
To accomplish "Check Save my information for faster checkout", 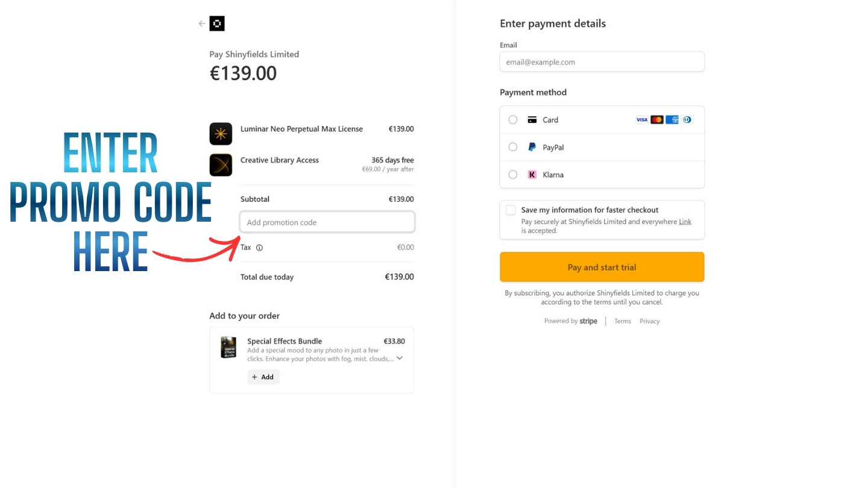I will (511, 210).
